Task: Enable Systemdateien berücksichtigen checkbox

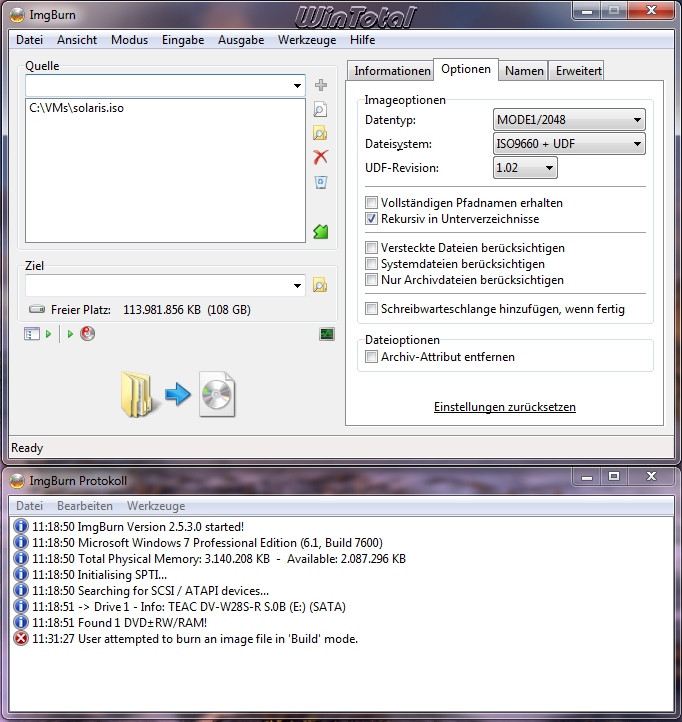Action: 371,264
